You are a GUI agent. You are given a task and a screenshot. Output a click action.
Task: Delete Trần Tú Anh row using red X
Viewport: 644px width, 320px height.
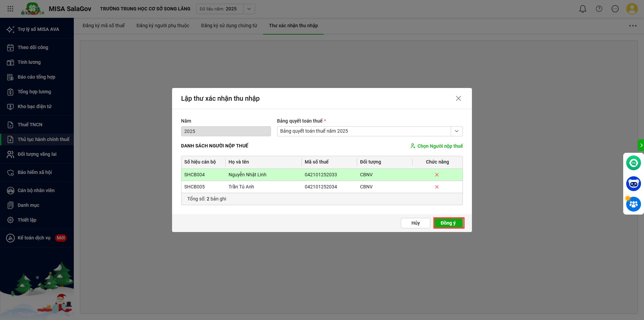coord(437,187)
